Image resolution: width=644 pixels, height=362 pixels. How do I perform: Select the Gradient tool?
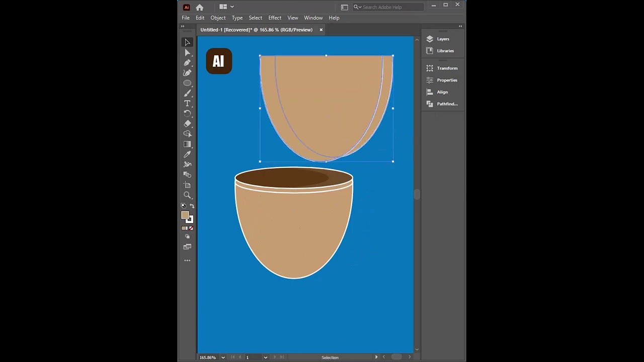tap(187, 144)
